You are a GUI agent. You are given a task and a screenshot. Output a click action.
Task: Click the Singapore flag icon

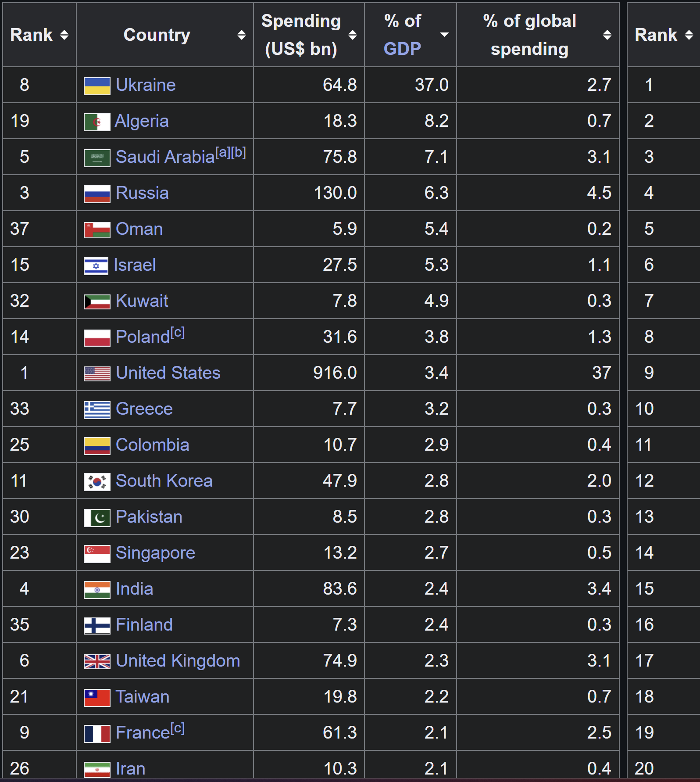tap(97, 554)
